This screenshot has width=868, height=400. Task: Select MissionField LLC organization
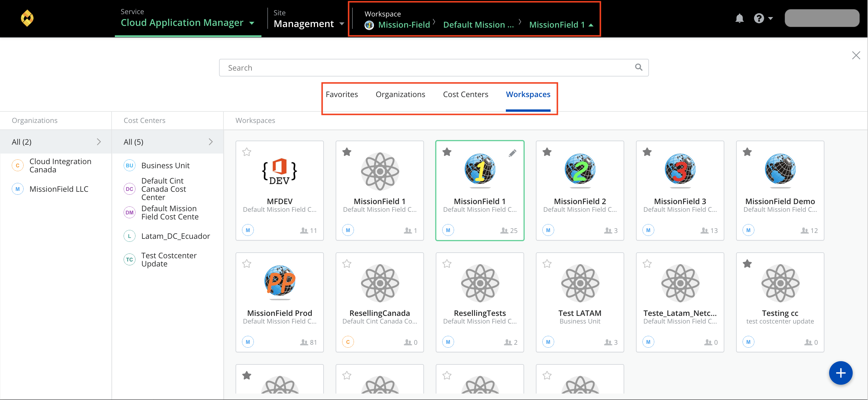click(x=56, y=189)
